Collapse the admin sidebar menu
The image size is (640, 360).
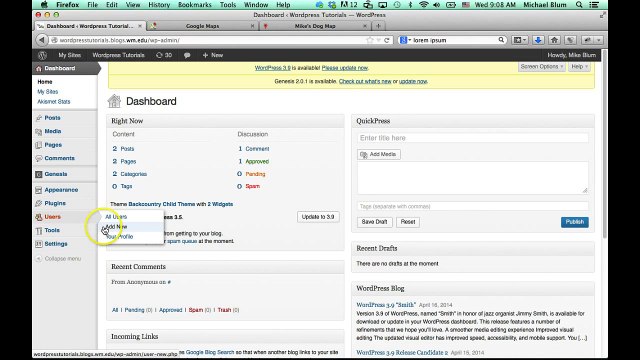(58, 258)
